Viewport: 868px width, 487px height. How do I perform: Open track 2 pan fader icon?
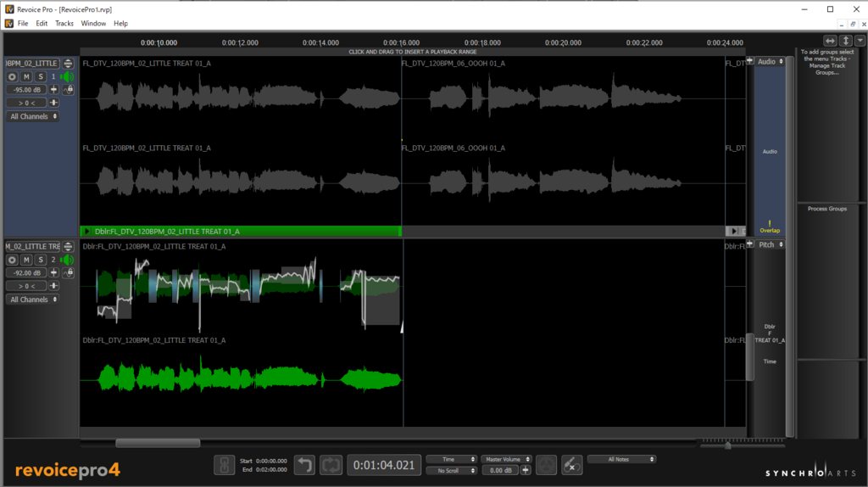tap(53, 286)
